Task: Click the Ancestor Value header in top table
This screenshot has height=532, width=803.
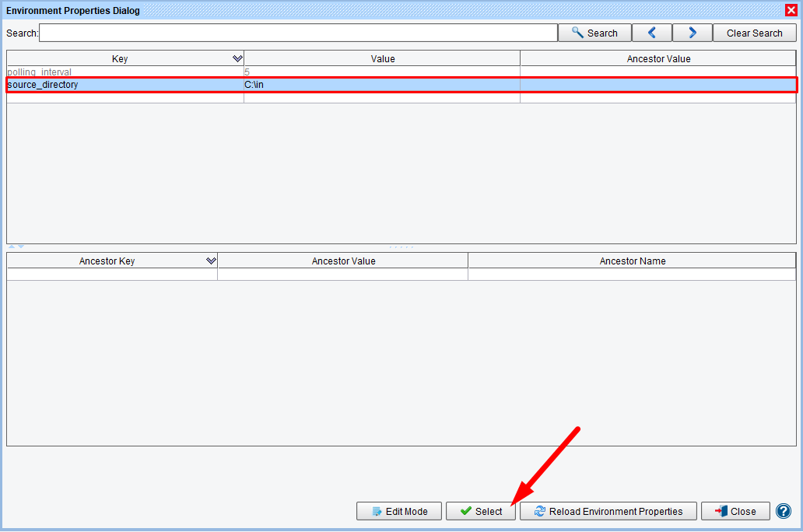Action: coord(658,59)
